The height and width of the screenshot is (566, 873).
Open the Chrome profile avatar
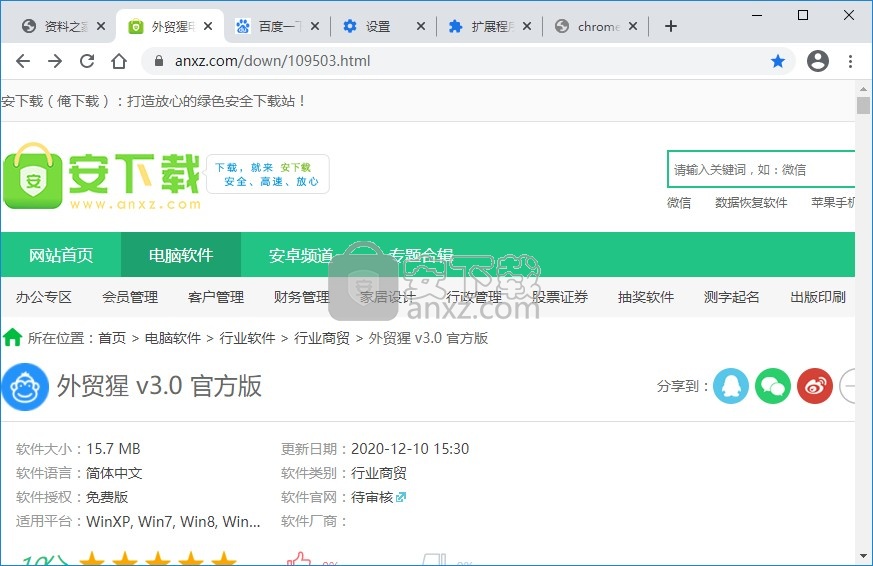tap(818, 61)
